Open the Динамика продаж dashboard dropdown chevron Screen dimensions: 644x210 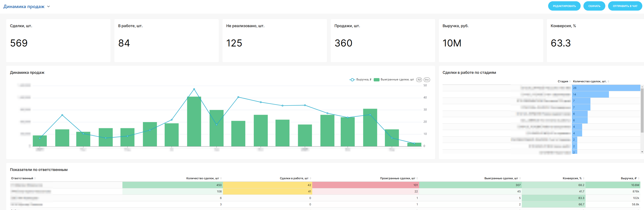pyautogui.click(x=48, y=7)
